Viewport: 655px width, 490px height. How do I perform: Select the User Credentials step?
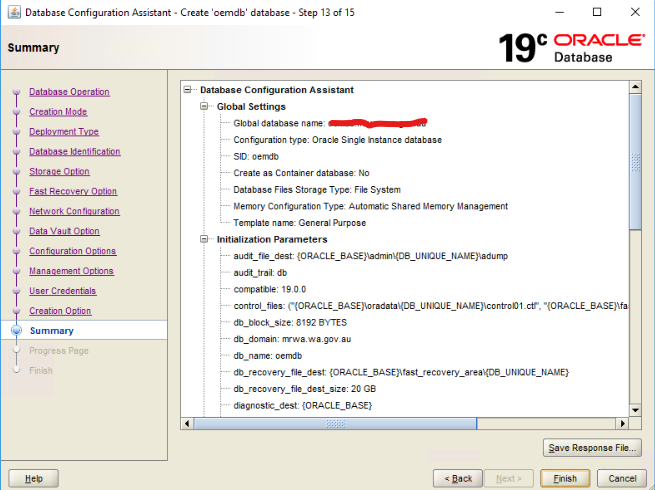pos(62,291)
